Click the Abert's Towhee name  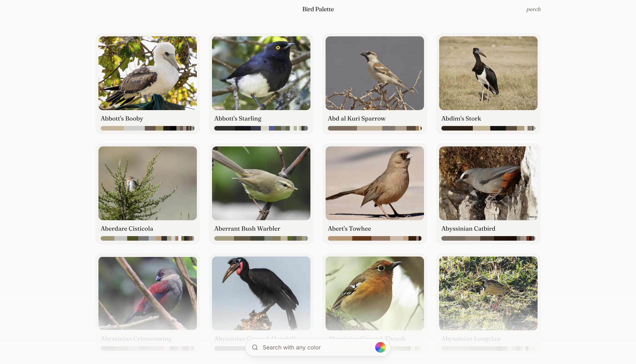(349, 229)
